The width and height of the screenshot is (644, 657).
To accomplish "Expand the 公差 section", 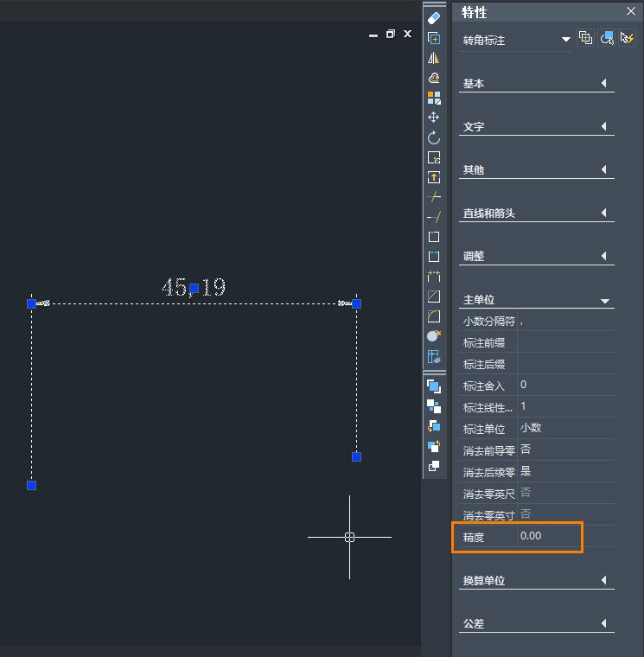I will pos(603,623).
